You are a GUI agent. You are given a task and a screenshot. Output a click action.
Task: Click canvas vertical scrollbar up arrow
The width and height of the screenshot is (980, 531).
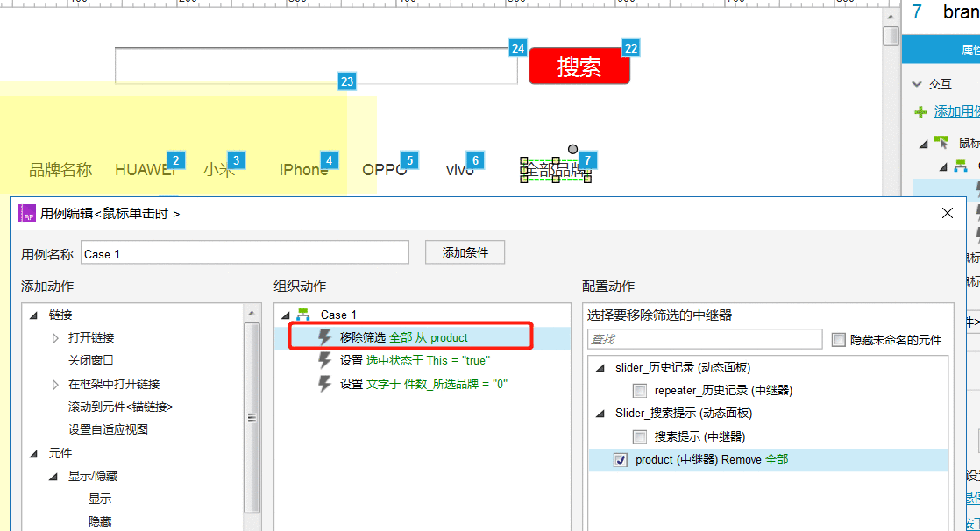coord(891,17)
